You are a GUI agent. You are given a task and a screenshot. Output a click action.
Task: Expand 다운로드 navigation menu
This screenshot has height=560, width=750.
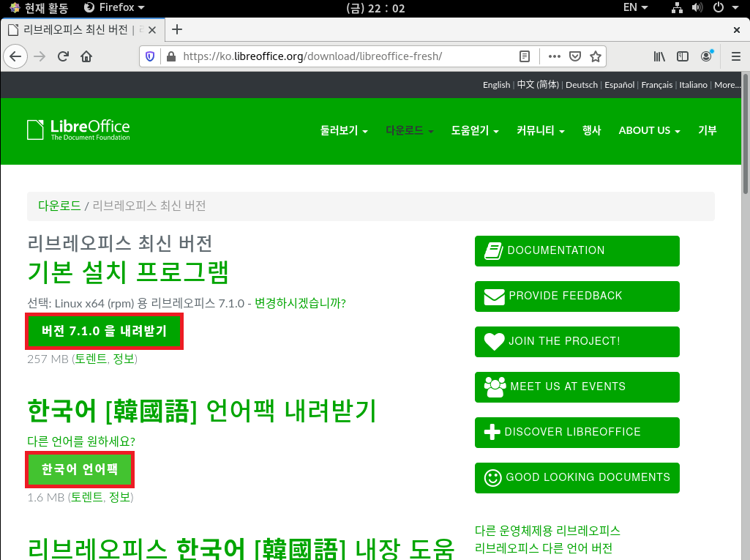tap(410, 130)
